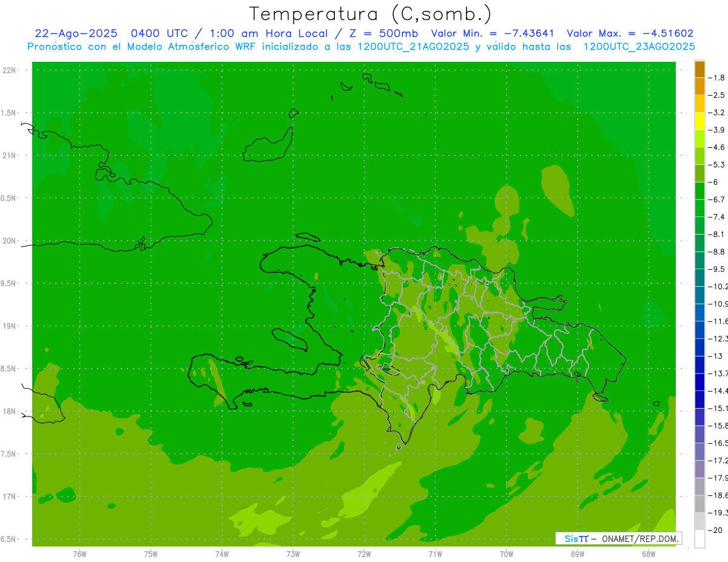Click the '17N' latitude label
728x562 pixels.
click(10, 497)
